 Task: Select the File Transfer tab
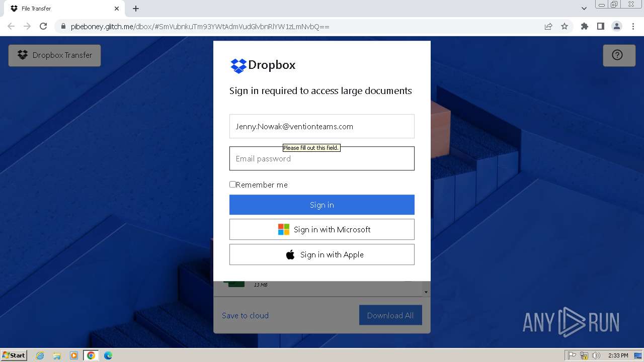pos(63,9)
